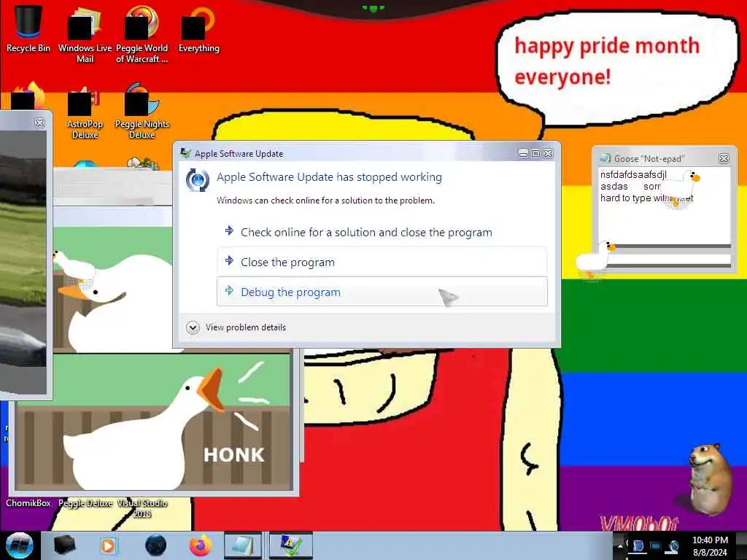The height and width of the screenshot is (560, 747).
Task: Open Windows Live Mail desktop icon
Action: tap(85, 34)
